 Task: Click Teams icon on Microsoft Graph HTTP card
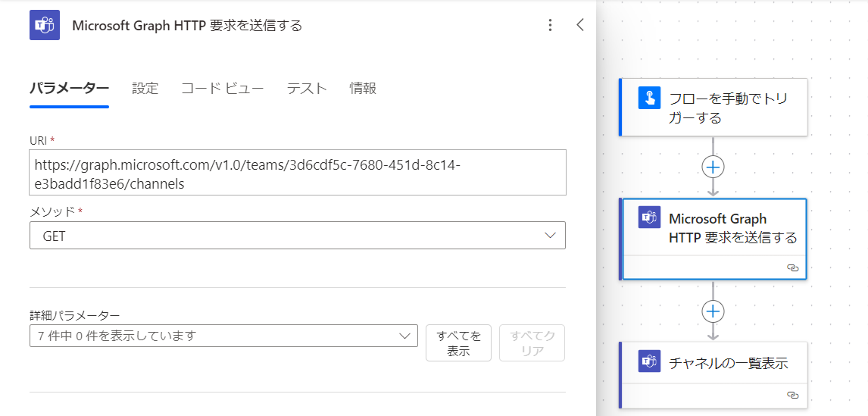(649, 217)
